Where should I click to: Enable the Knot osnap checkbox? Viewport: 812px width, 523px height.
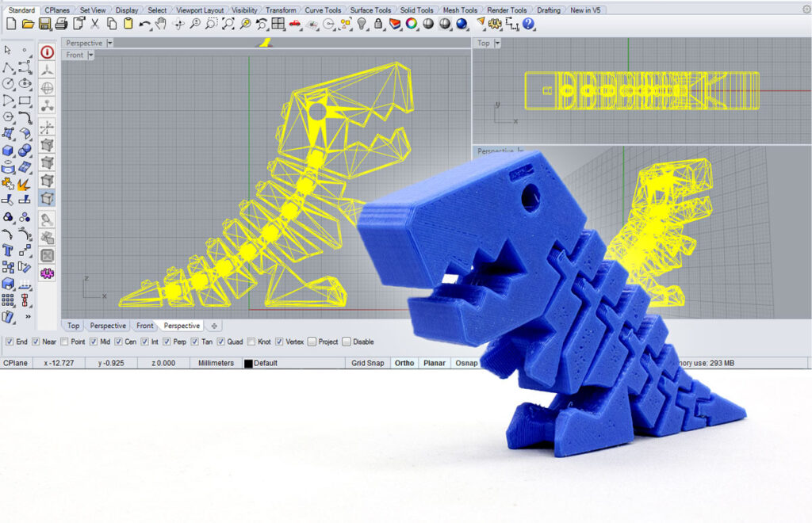tap(252, 342)
